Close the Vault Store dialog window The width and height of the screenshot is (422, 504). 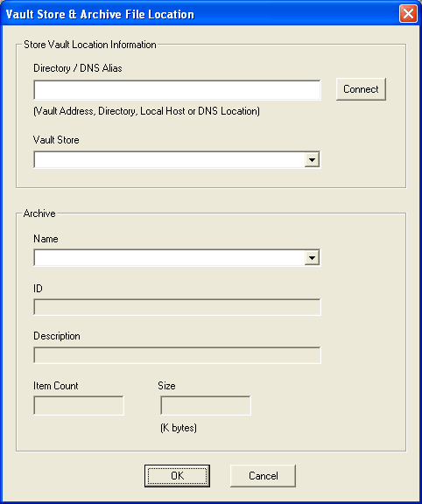(x=408, y=14)
